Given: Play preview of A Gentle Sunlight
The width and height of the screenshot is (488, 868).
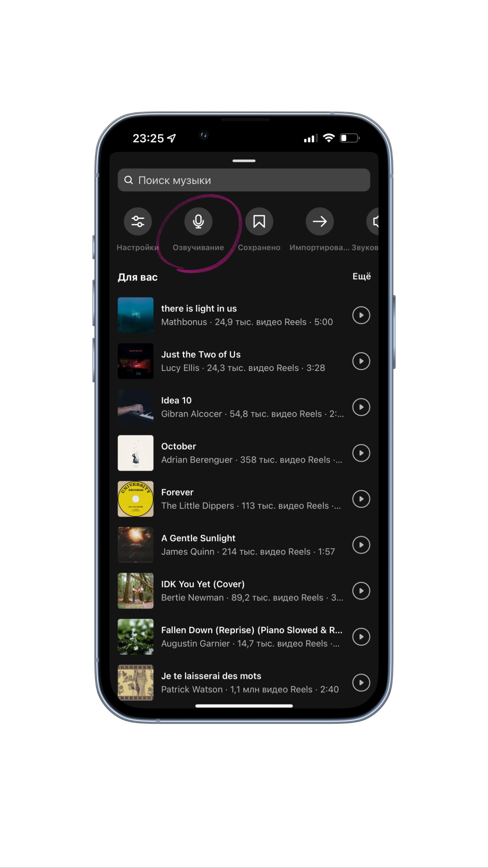Looking at the screenshot, I should (361, 545).
